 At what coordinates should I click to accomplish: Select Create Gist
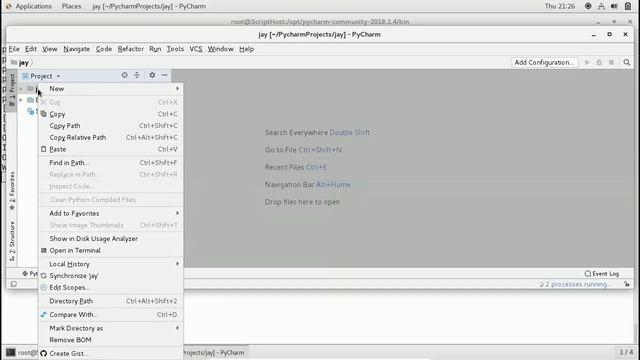pyautogui.click(x=111, y=353)
